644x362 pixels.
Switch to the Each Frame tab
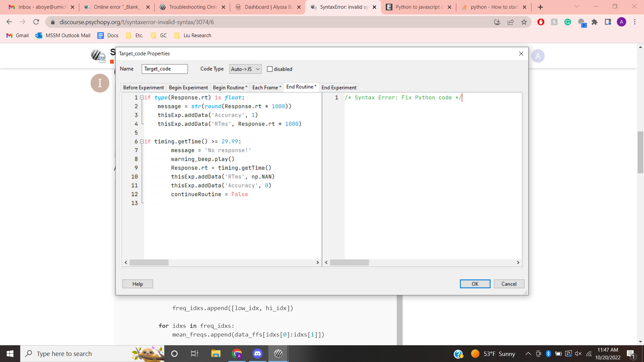[266, 87]
